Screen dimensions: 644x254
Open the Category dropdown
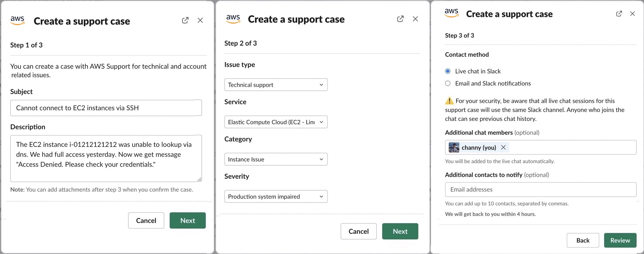click(x=276, y=159)
